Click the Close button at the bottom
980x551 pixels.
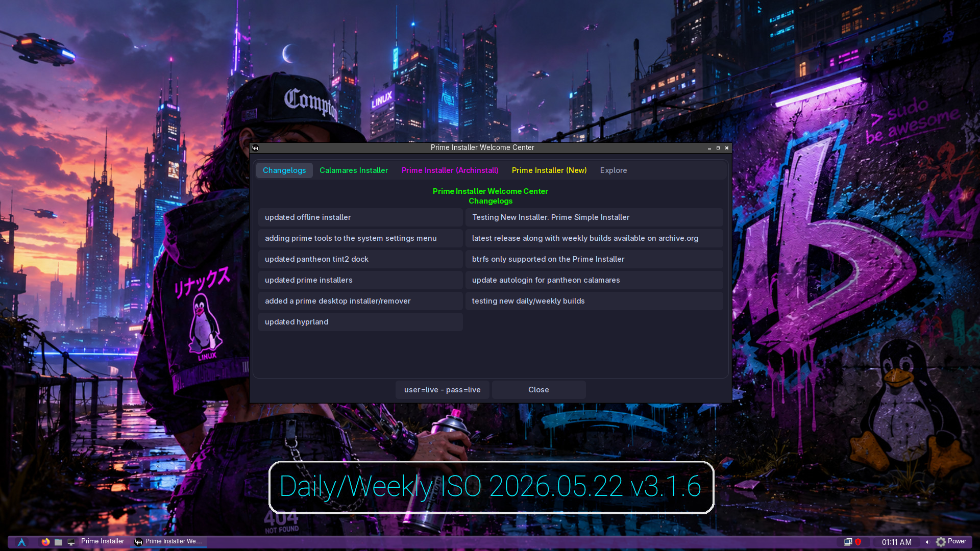point(538,390)
